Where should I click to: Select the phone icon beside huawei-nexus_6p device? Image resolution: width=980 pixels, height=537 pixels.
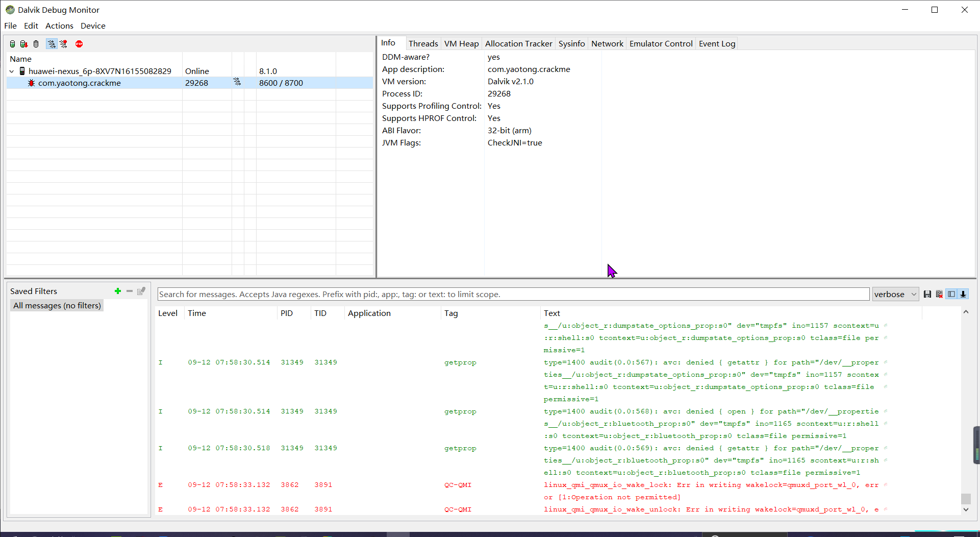[x=22, y=71]
